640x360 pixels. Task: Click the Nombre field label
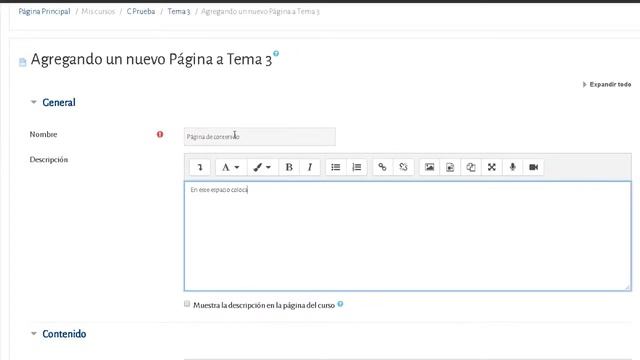pos(43,134)
